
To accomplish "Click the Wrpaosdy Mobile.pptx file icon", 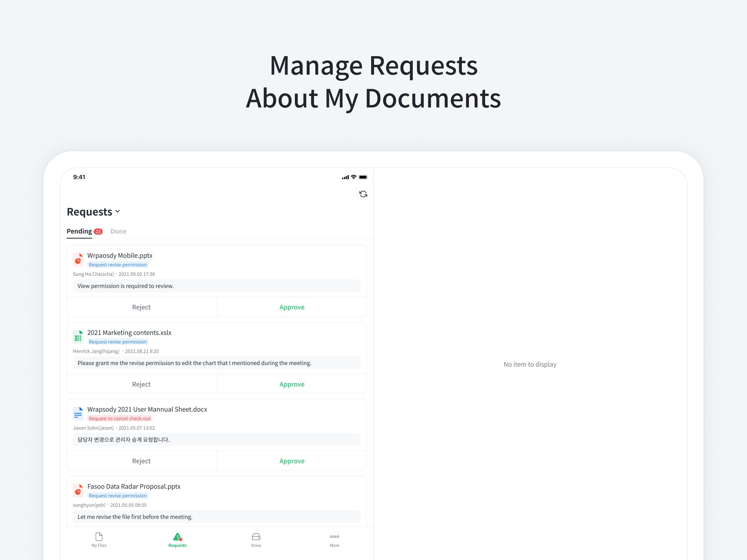I will (78, 259).
